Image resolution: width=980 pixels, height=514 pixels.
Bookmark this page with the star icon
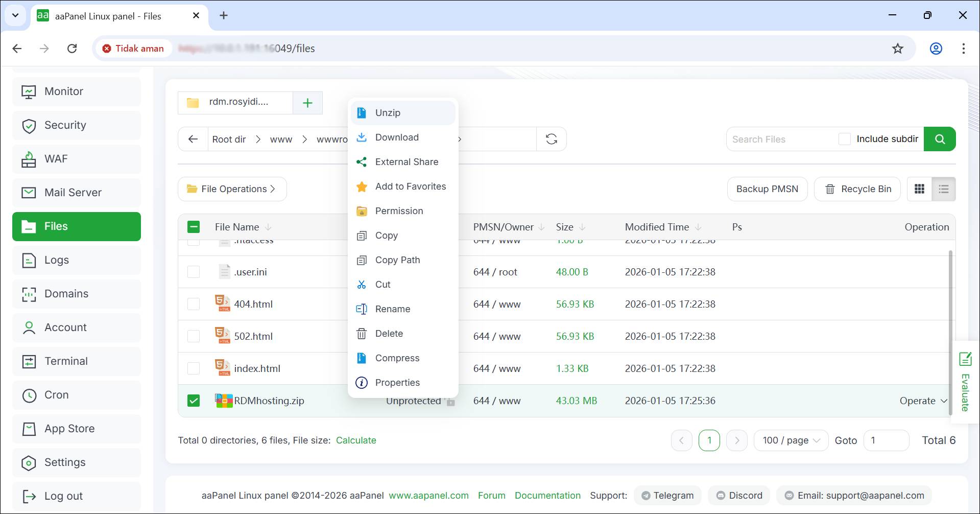897,49
